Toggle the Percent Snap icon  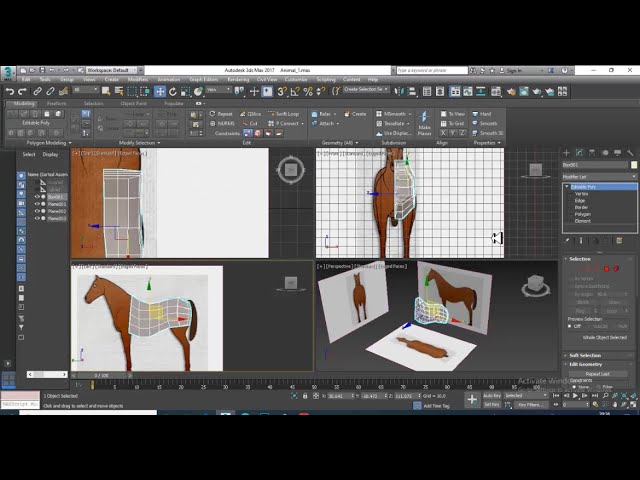pos(308,91)
